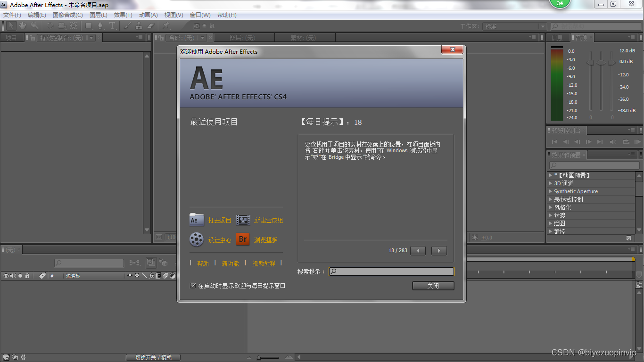Show the next daily tip
Image resolution: width=644 pixels, height=362 pixels.
click(x=439, y=251)
